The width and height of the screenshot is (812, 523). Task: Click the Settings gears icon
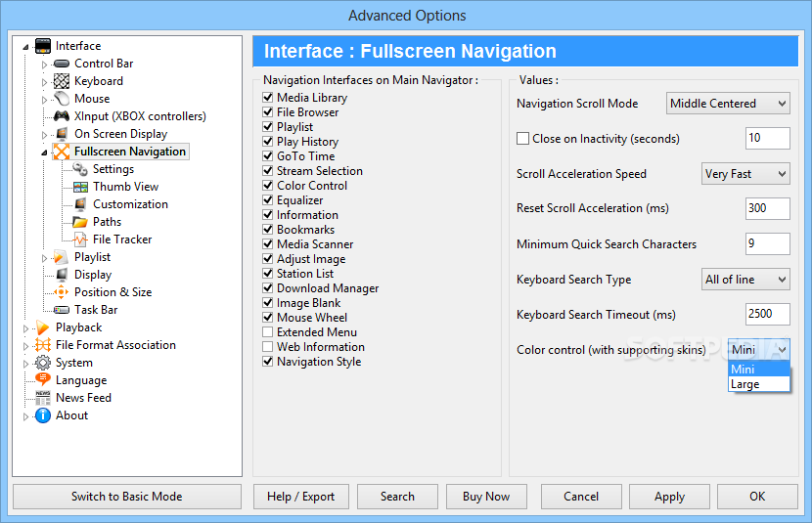click(80, 169)
